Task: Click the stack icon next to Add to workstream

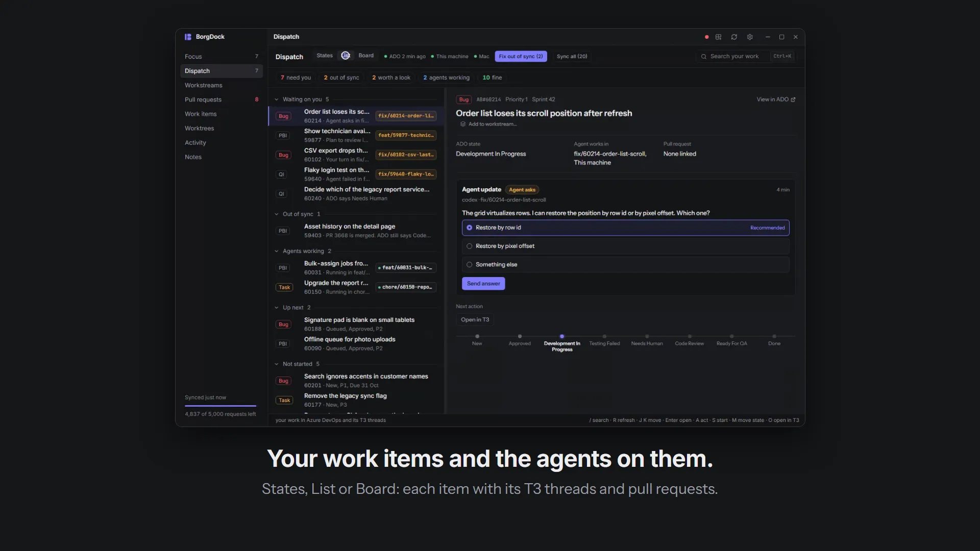Action: click(x=463, y=124)
